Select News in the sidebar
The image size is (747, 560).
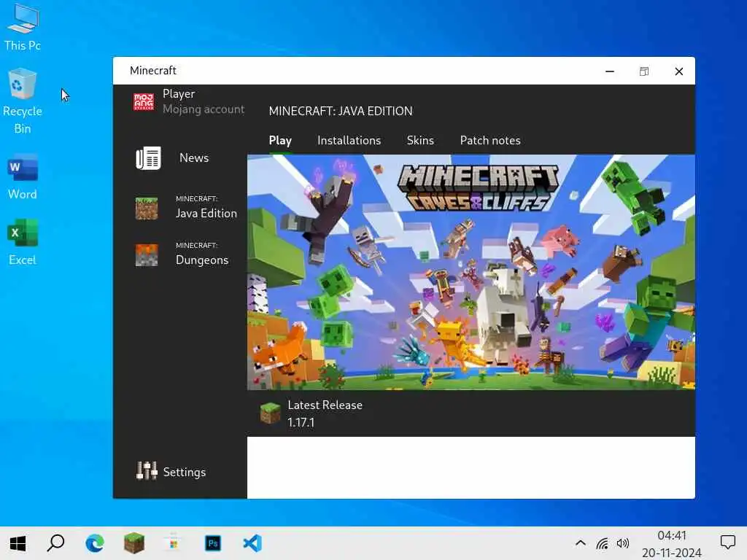(x=194, y=157)
